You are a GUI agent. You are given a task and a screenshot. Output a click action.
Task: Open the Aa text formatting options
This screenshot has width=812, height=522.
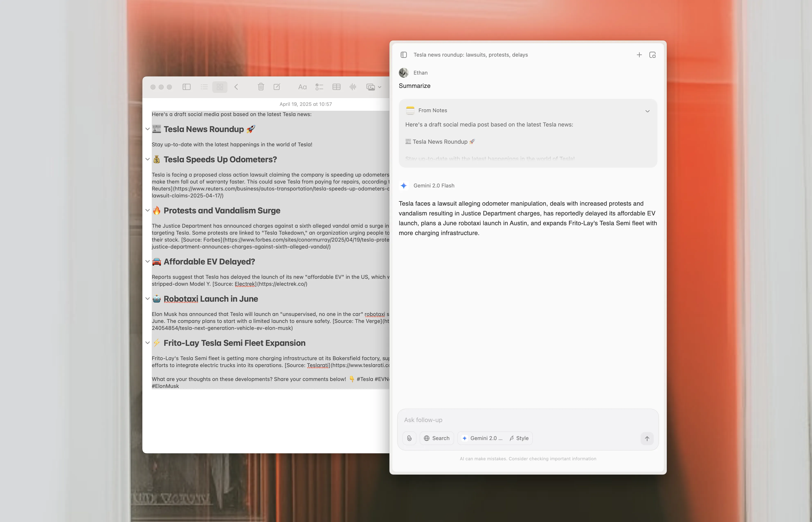click(303, 87)
